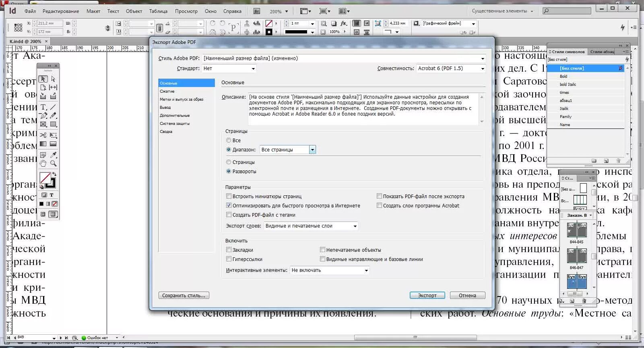Open the 'Объект' menu

pos(134,11)
